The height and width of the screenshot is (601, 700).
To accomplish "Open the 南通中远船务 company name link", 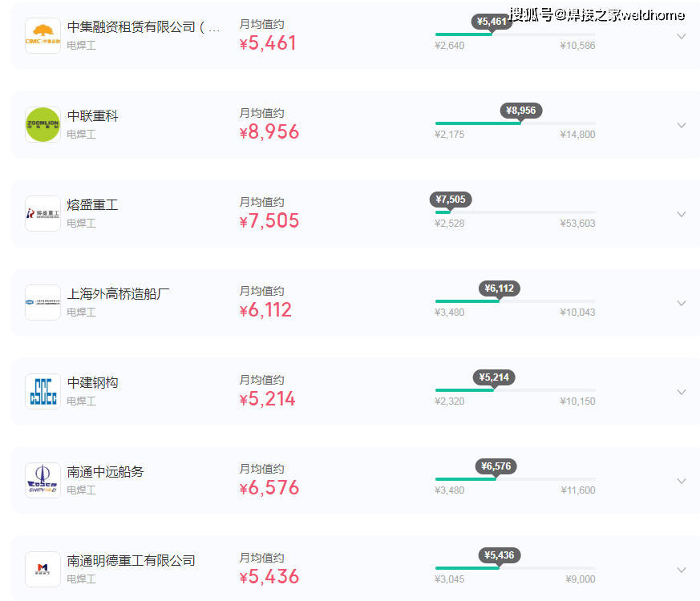I will 105,472.
